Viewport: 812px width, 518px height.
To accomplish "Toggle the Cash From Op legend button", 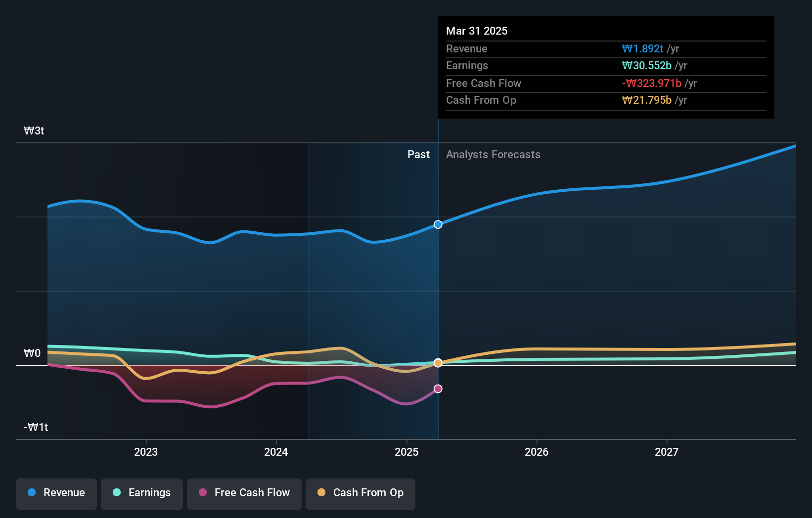I will tap(361, 494).
